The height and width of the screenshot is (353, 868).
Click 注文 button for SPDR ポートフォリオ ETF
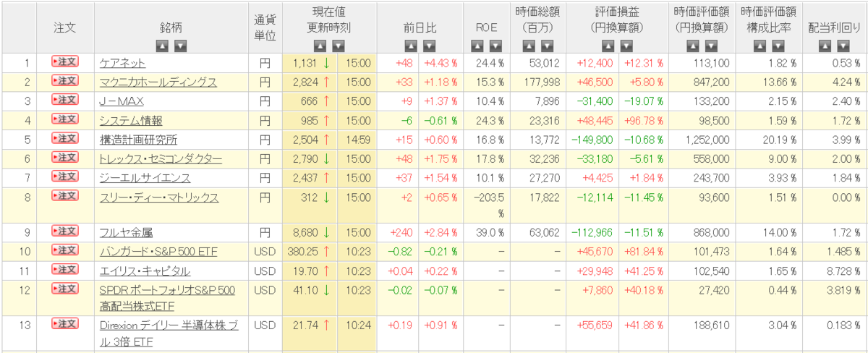tap(64, 289)
